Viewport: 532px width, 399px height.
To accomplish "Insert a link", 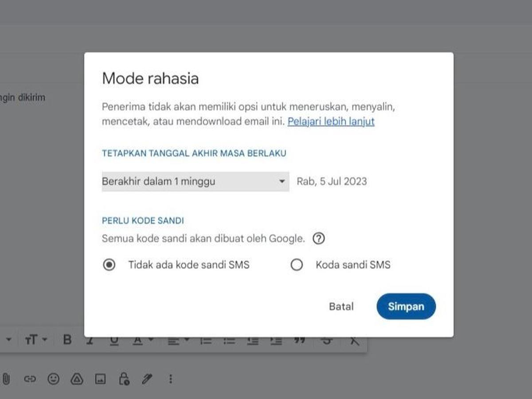I will (30, 379).
